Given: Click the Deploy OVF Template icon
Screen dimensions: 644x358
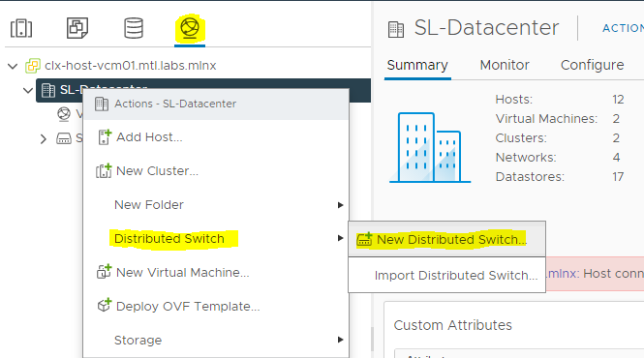Looking at the screenshot, I should (104, 306).
